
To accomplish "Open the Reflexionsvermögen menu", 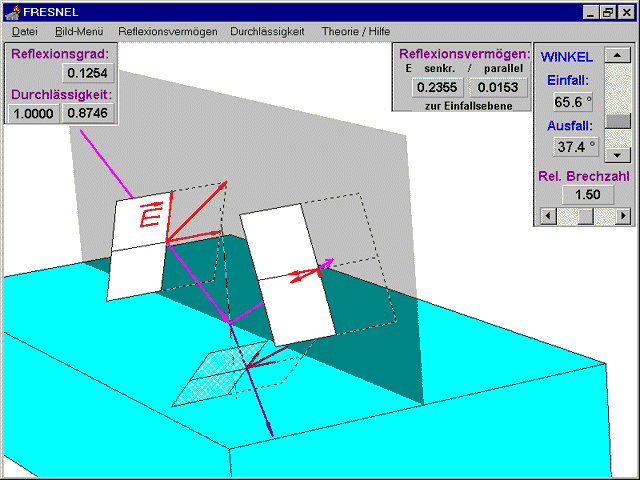I will [x=168, y=31].
